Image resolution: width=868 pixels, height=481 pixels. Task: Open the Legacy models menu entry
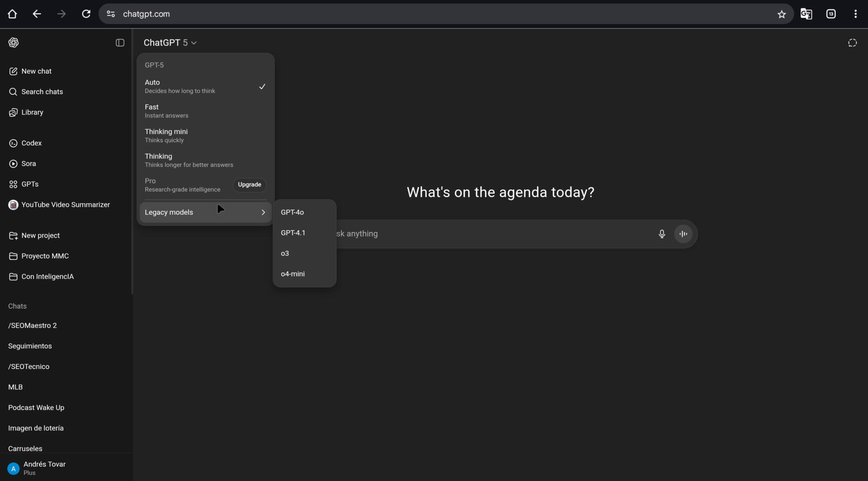[x=205, y=212]
